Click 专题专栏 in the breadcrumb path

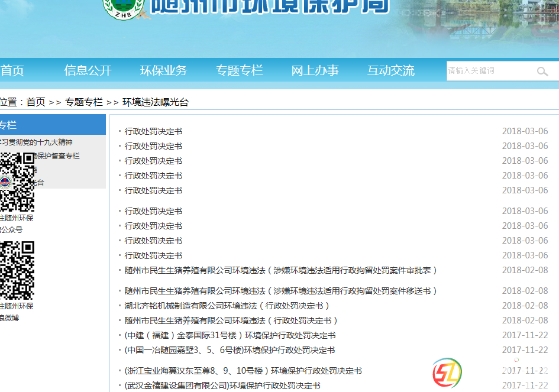[83, 102]
